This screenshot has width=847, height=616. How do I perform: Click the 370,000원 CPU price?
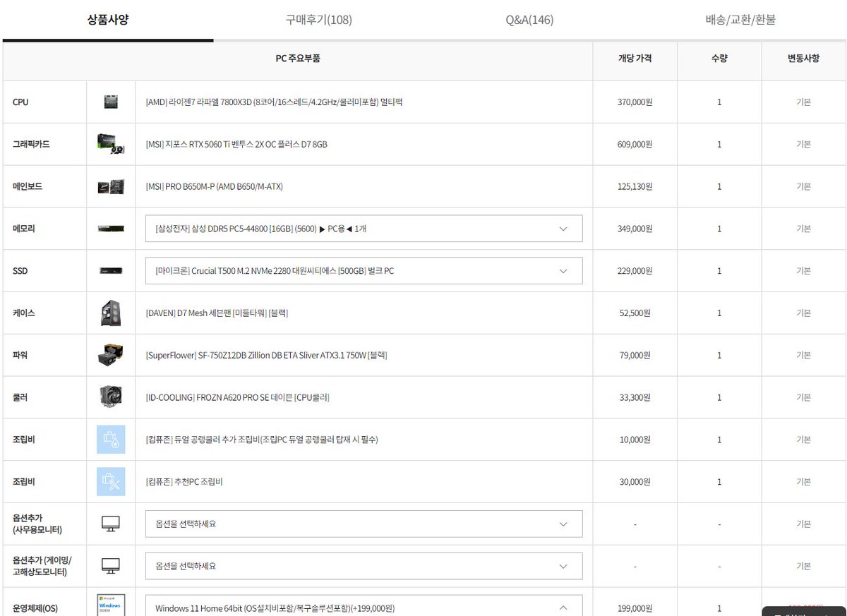pyautogui.click(x=635, y=102)
